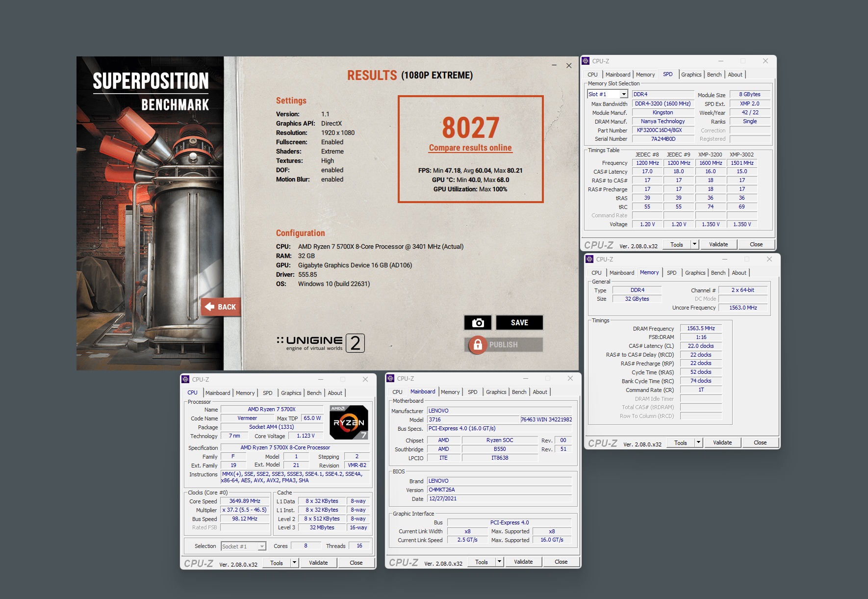868x599 pixels.
Task: Minimize the CPU-Z SPD window
Action: [721, 61]
